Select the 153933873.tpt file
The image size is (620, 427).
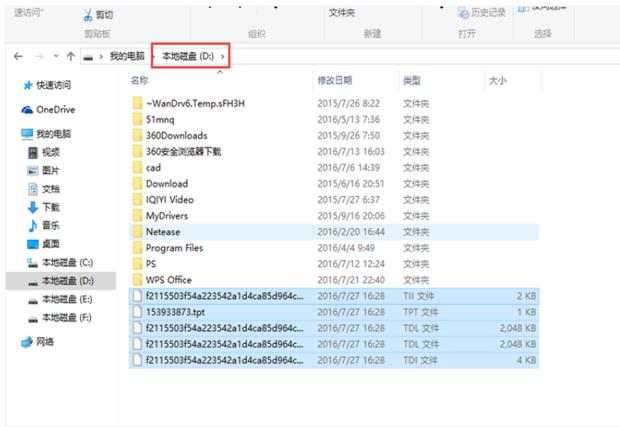(178, 312)
